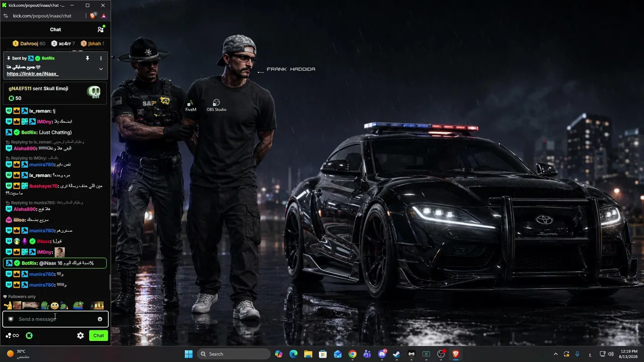Open the green Kick K gifts icon

coord(29,335)
